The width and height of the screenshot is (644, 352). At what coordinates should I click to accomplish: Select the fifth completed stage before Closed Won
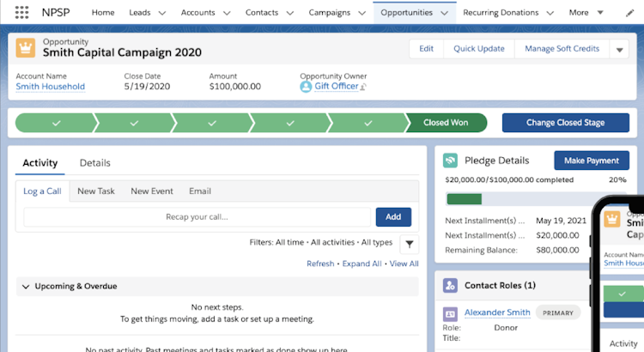coord(368,123)
